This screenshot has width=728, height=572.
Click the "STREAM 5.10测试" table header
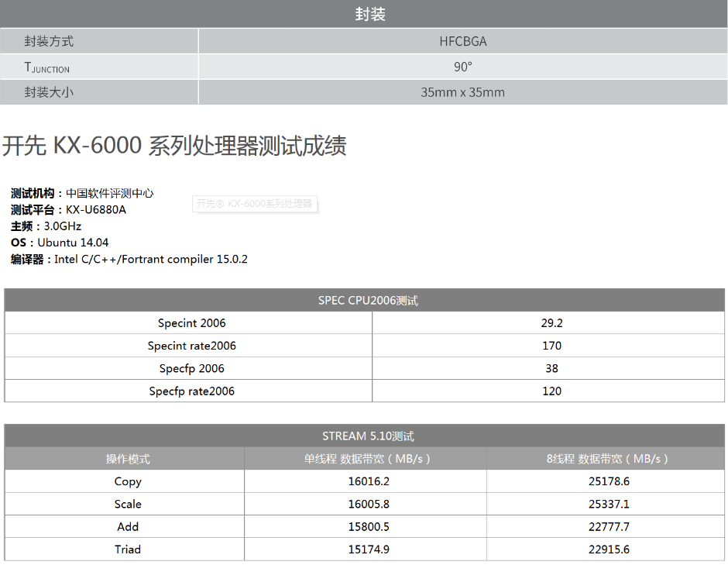pyautogui.click(x=365, y=436)
